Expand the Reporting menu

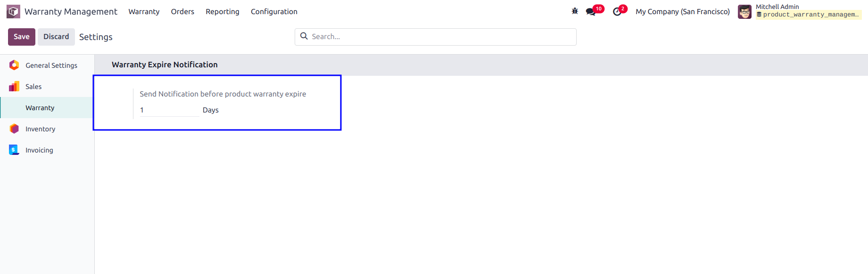click(223, 12)
